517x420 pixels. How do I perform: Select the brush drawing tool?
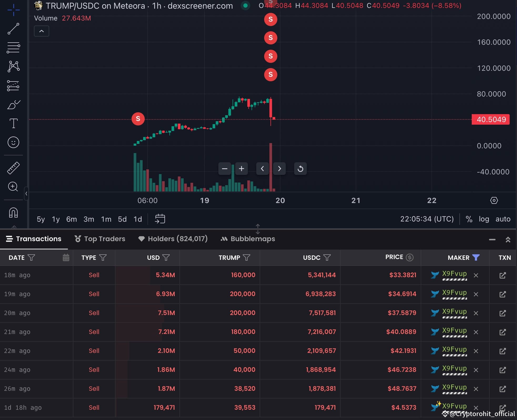pos(13,104)
